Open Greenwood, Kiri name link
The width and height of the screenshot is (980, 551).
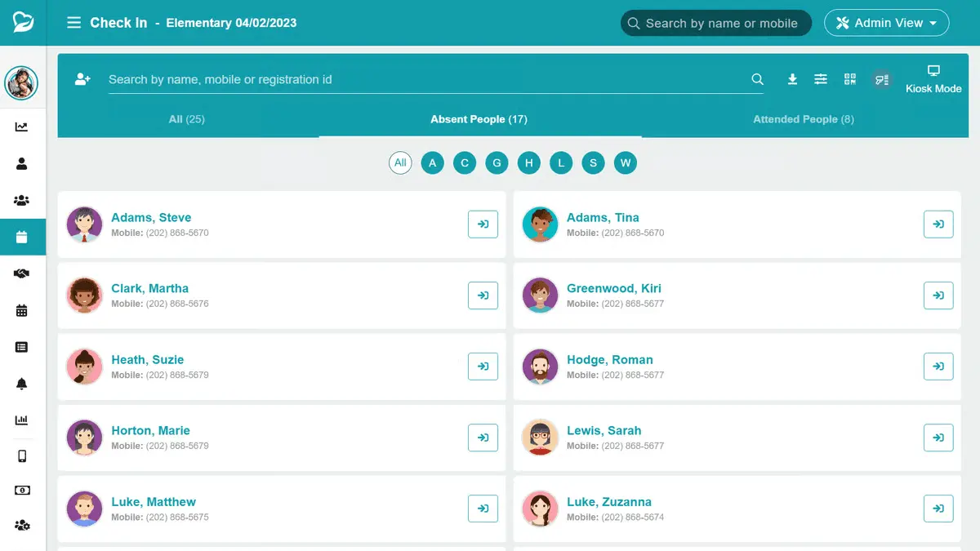[614, 289]
